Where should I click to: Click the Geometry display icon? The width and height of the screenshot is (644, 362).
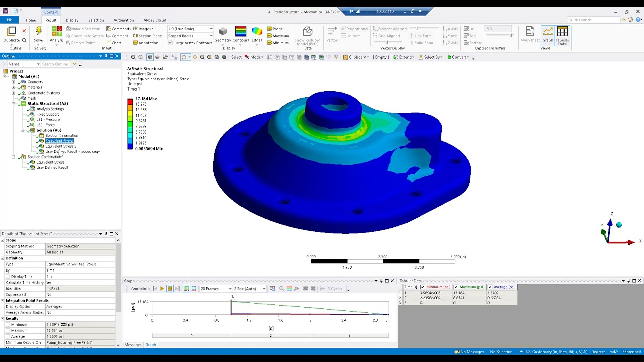click(x=223, y=31)
